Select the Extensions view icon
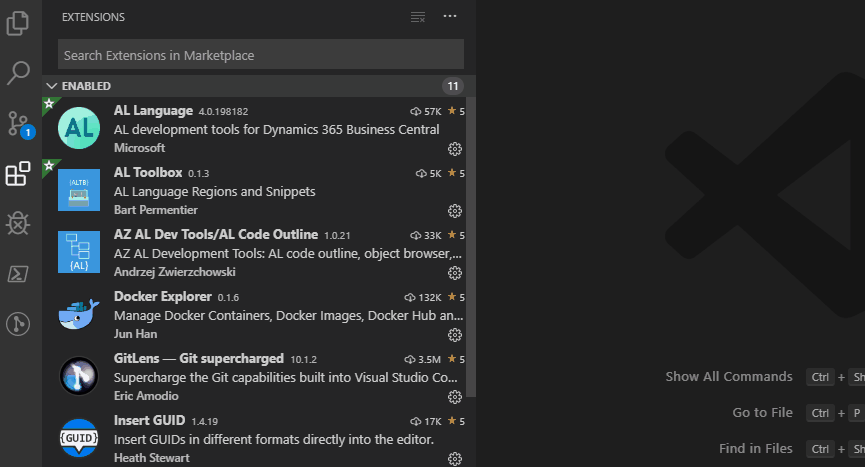This screenshot has height=467, width=865. (18, 174)
